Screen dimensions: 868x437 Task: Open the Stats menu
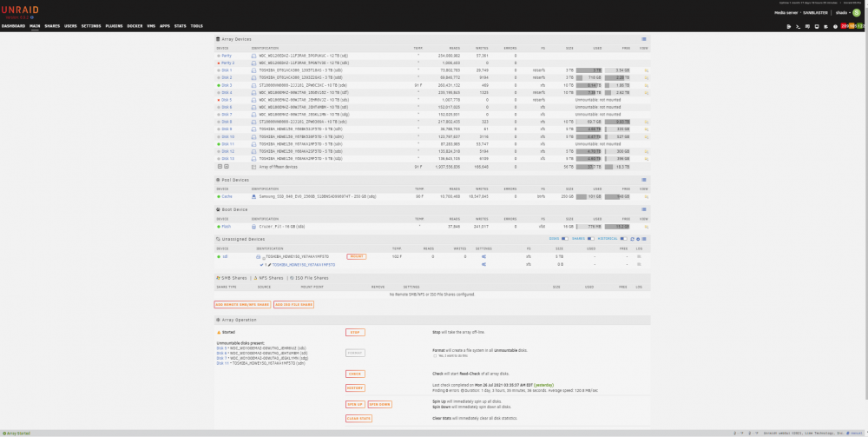[180, 26]
